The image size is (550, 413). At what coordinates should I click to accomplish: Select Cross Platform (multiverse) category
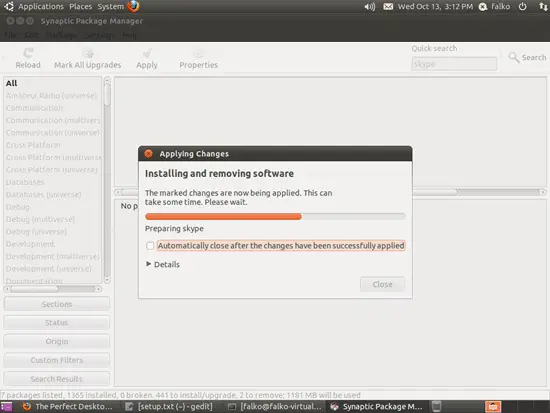(x=53, y=157)
